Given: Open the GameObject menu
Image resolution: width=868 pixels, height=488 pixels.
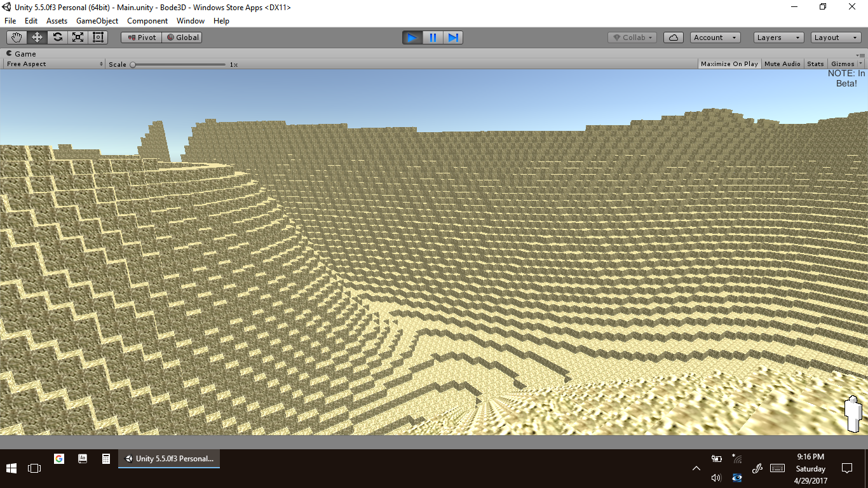Looking at the screenshot, I should 97,21.
